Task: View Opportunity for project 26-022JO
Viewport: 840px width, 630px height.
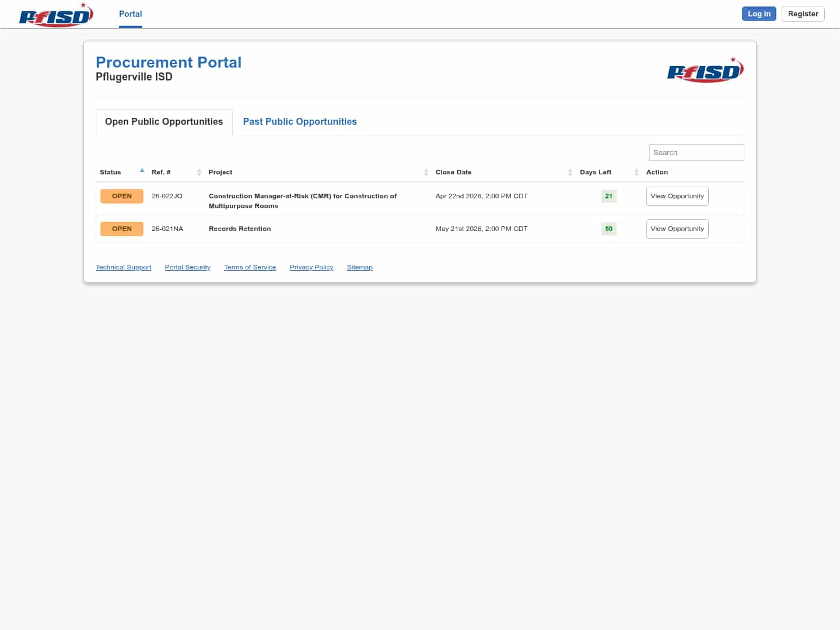Action: 677,196
